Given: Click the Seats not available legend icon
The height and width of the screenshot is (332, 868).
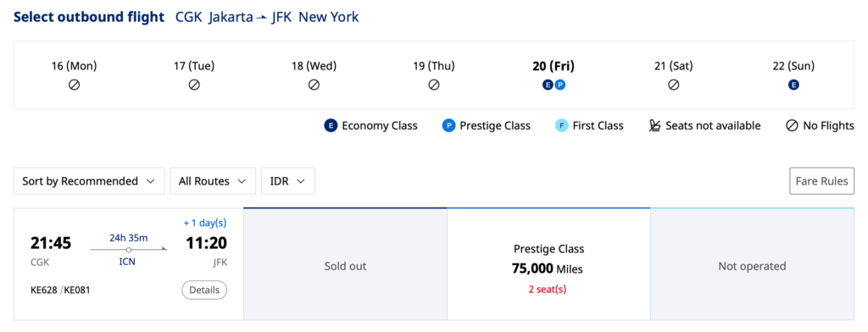Looking at the screenshot, I should [x=655, y=125].
